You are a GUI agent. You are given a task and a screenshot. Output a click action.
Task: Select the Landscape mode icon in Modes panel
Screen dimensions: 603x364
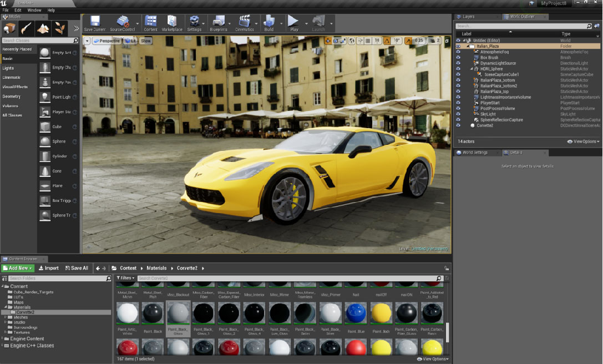(x=43, y=28)
